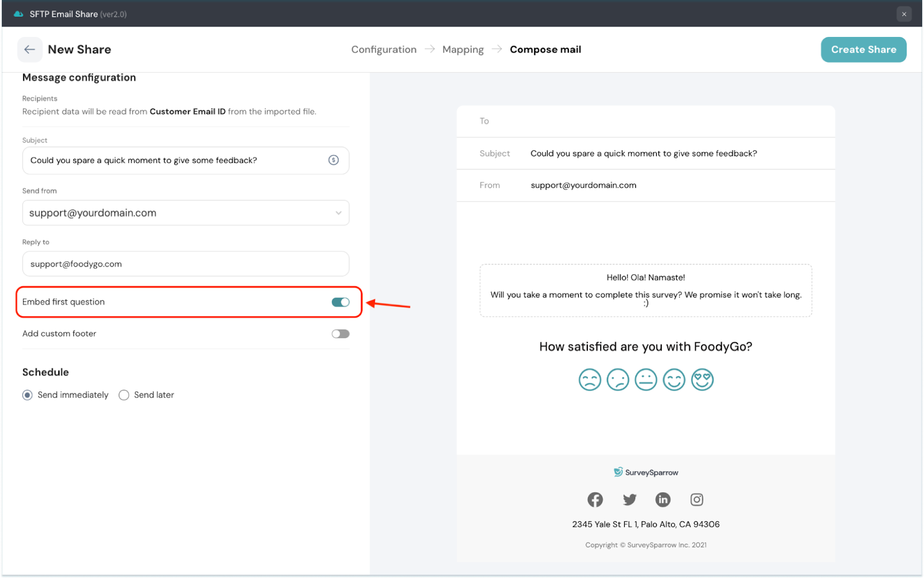This screenshot has width=924, height=579.
Task: Close the SFTP Email Share dialog
Action: tap(904, 14)
